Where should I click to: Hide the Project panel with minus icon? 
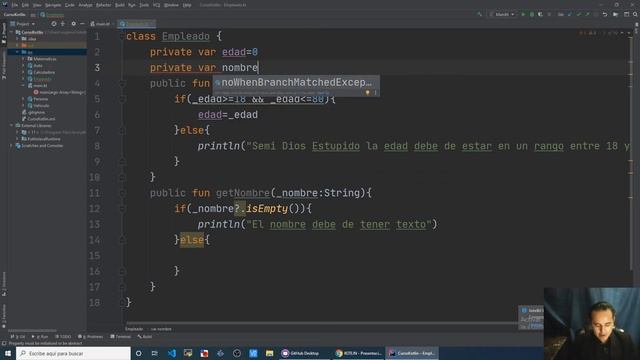(x=82, y=24)
